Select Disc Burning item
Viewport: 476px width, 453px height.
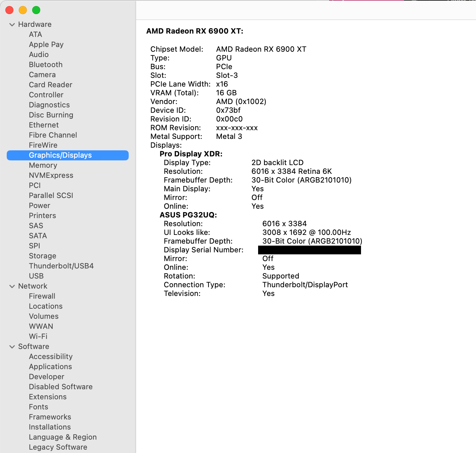coord(51,115)
